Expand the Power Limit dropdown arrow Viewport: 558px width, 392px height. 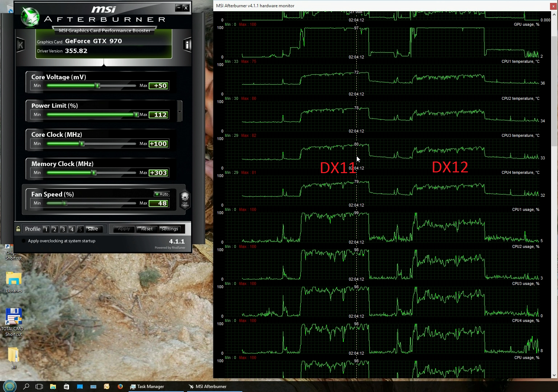[x=179, y=111]
